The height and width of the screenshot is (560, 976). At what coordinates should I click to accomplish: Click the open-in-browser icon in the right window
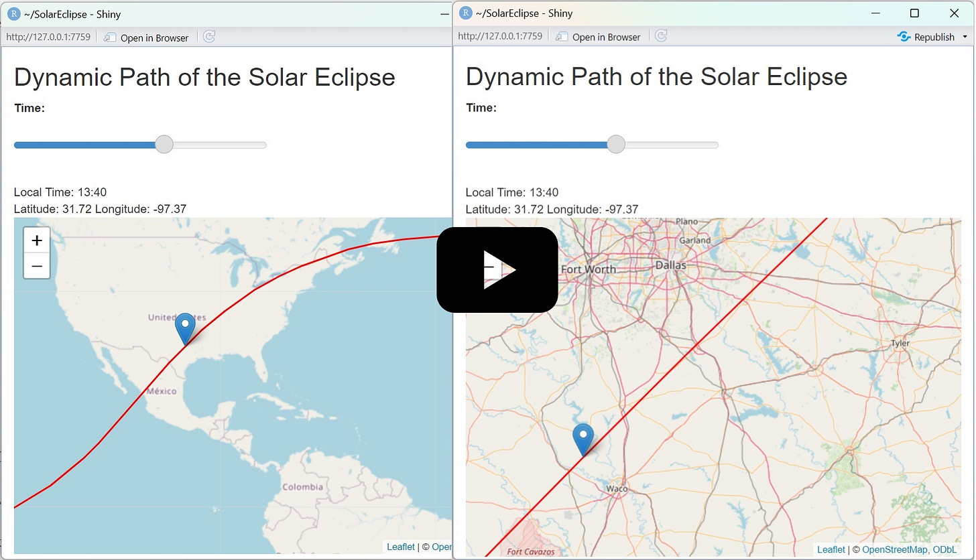[x=562, y=37]
